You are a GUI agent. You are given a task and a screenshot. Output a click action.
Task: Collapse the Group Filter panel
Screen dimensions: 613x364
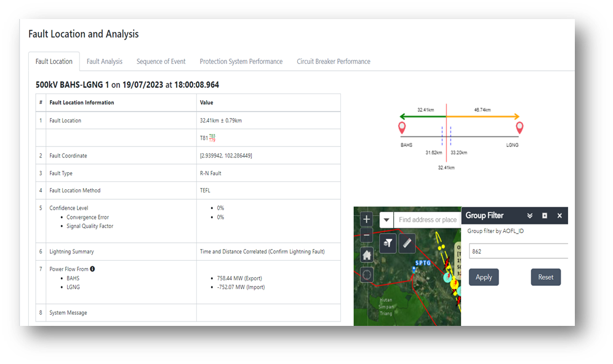(529, 216)
